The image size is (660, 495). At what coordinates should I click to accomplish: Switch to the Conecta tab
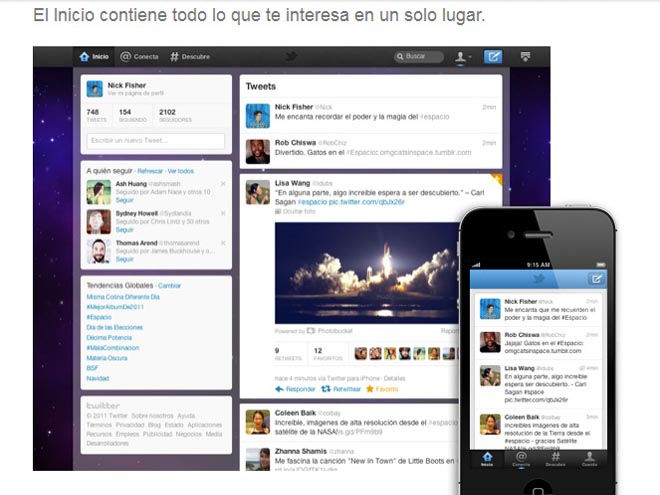point(138,57)
